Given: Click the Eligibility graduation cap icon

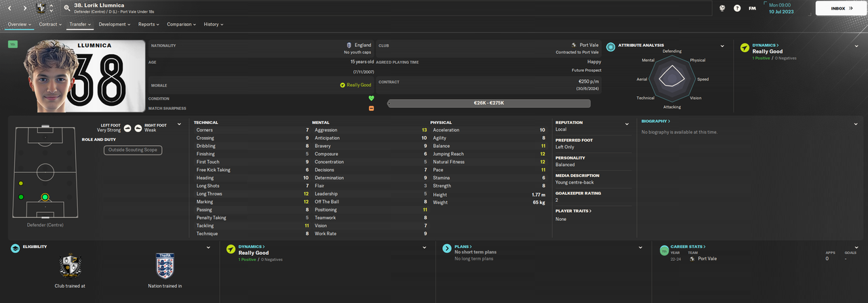Looking at the screenshot, I should 15,249.
